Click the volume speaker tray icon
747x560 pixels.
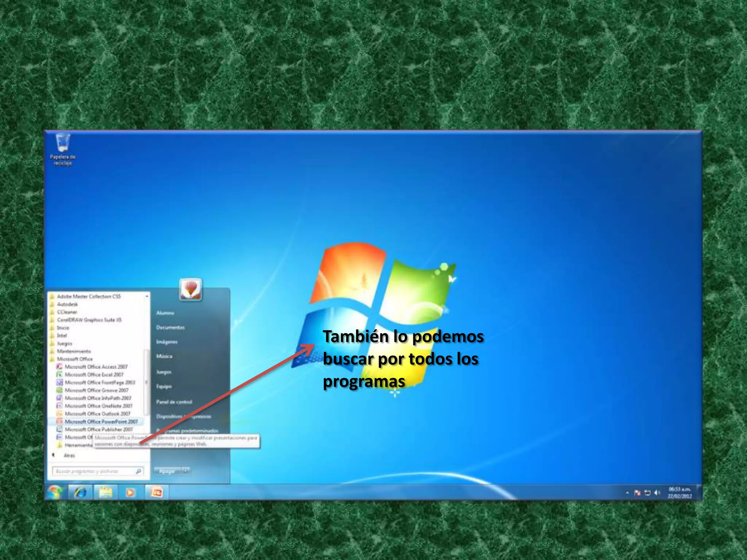click(x=657, y=493)
